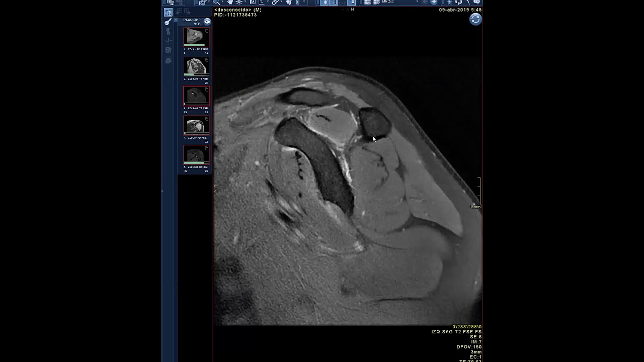Open the MR 2x2 layout dropdown
Viewport: 644px width, 362px height.
417,2
